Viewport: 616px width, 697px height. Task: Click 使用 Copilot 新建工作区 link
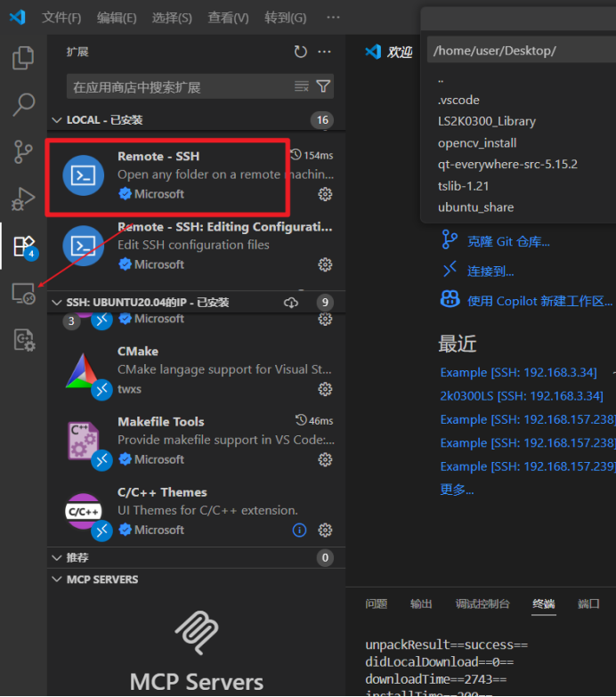[540, 302]
